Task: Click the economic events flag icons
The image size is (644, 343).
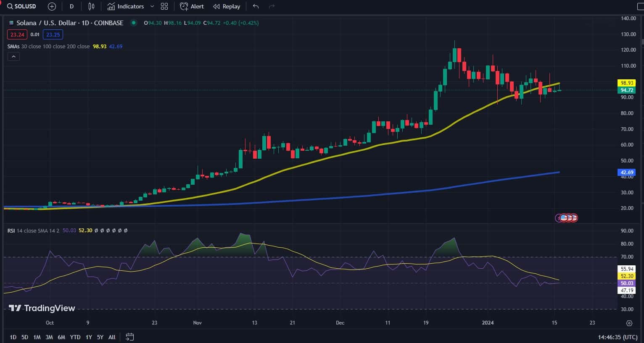Action: click(x=567, y=218)
